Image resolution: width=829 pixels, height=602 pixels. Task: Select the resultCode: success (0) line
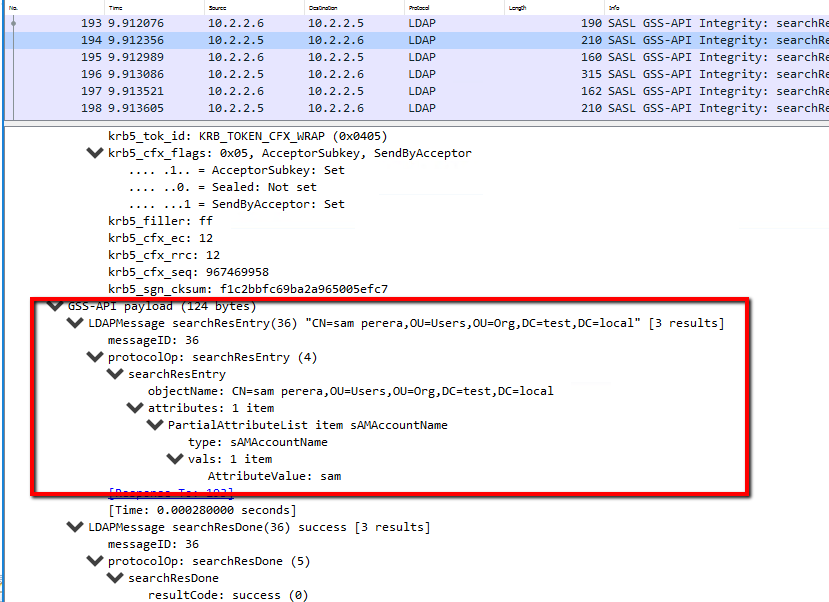[x=228, y=595]
